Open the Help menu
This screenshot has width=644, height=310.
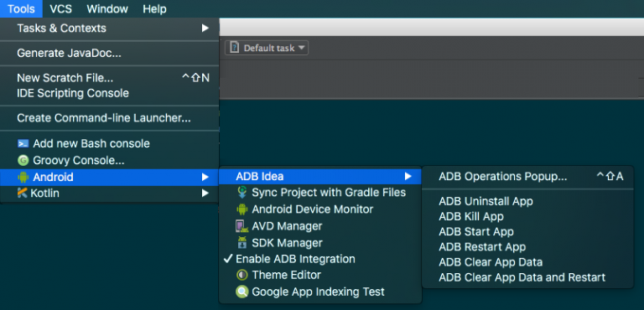pyautogui.click(x=154, y=8)
